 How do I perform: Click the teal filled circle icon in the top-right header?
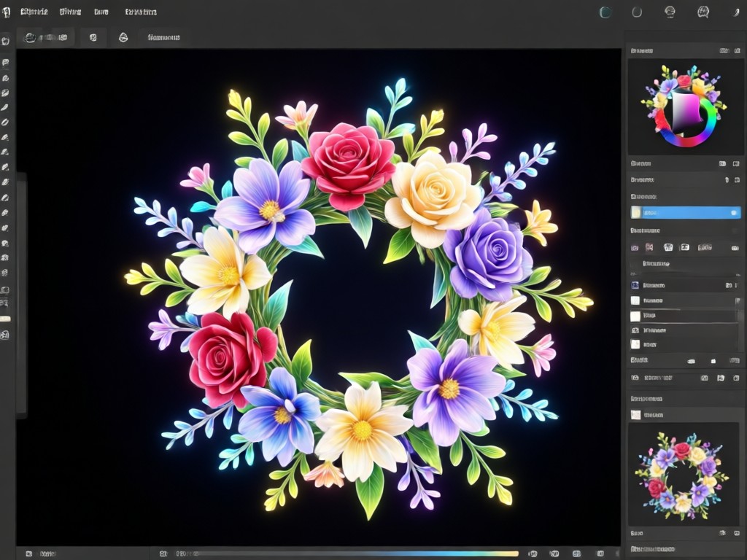coord(605,12)
